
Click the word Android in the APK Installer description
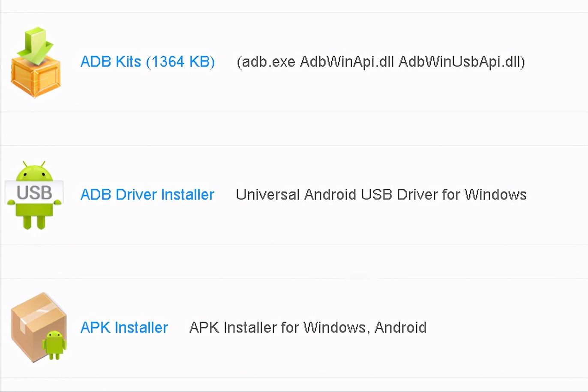tap(400, 328)
